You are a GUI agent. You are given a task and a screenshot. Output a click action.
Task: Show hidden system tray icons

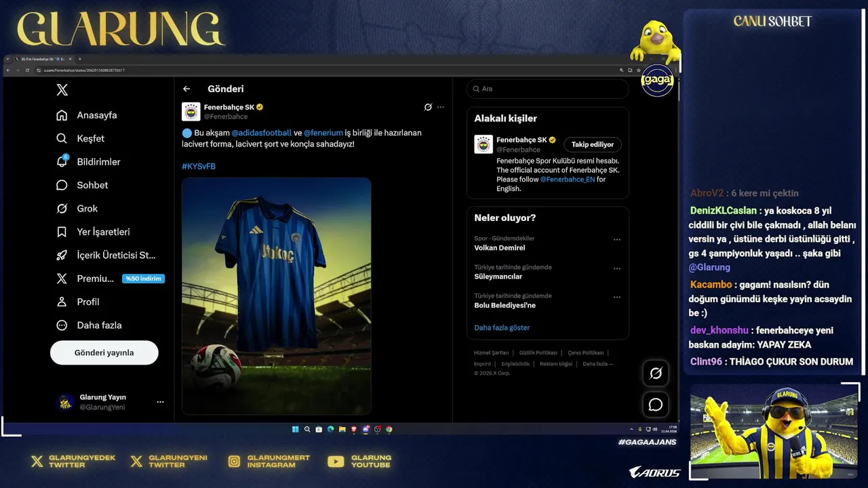coord(631,429)
